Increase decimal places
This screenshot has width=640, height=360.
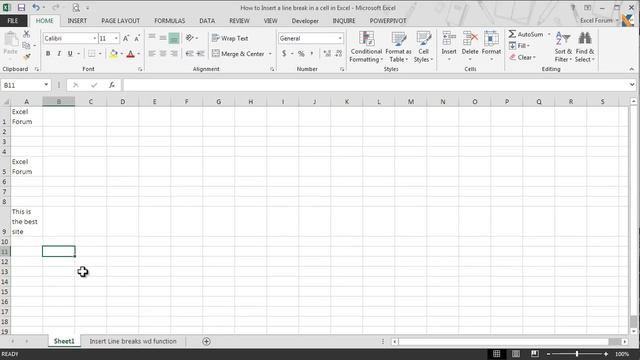coord(327,53)
